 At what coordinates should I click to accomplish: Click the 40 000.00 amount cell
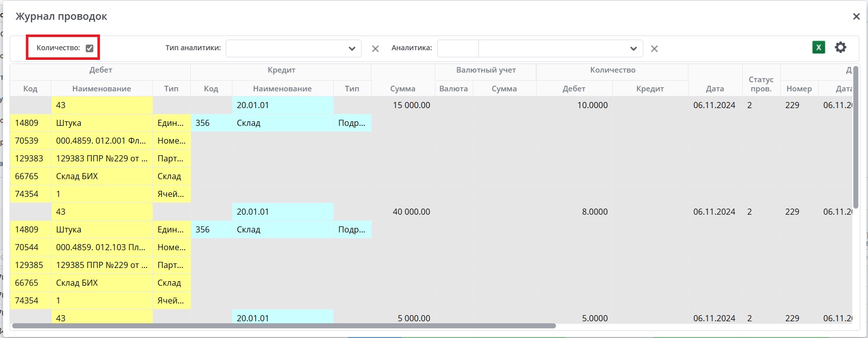pos(411,212)
